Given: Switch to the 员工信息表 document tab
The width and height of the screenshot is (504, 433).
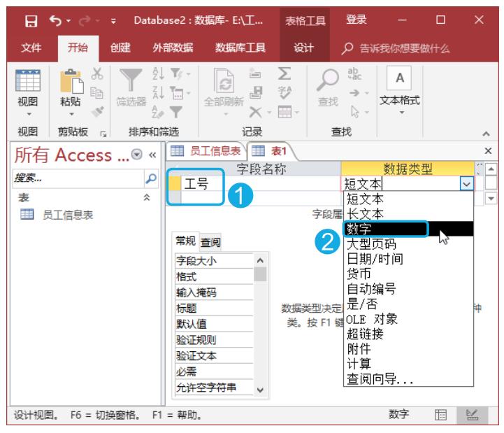Looking at the screenshot, I should pos(206,150).
